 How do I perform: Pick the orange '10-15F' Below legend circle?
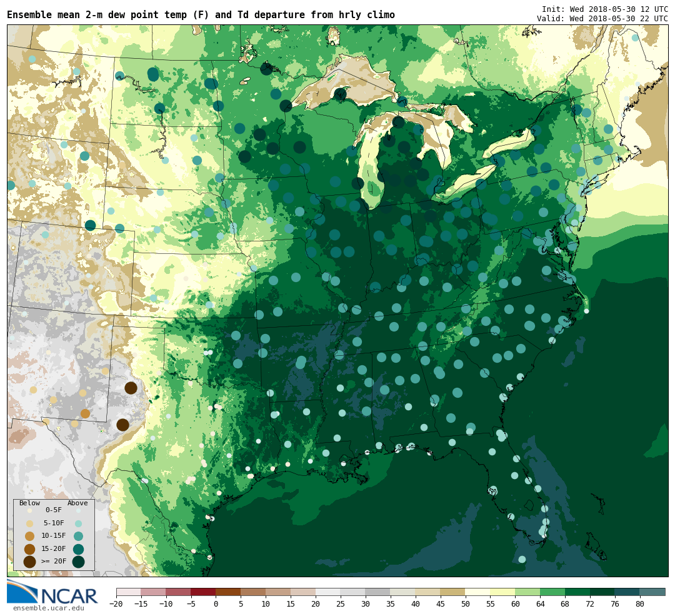click(x=29, y=536)
